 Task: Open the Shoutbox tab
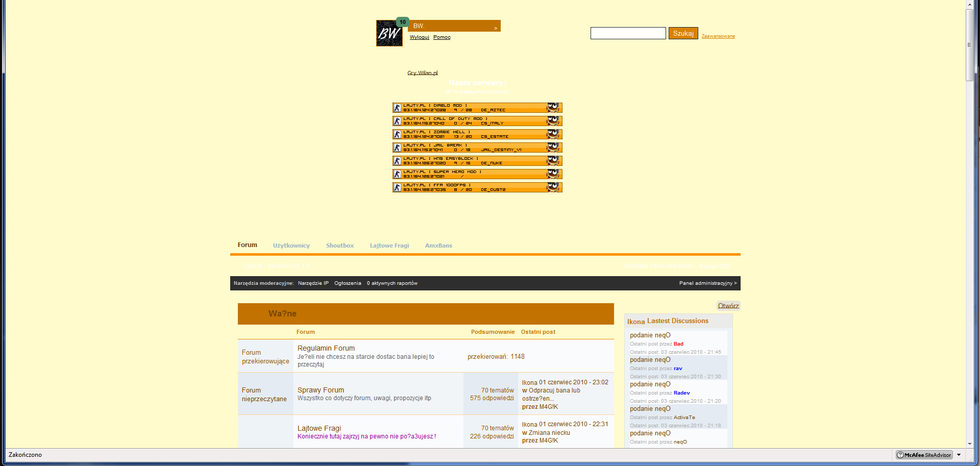pyautogui.click(x=339, y=246)
